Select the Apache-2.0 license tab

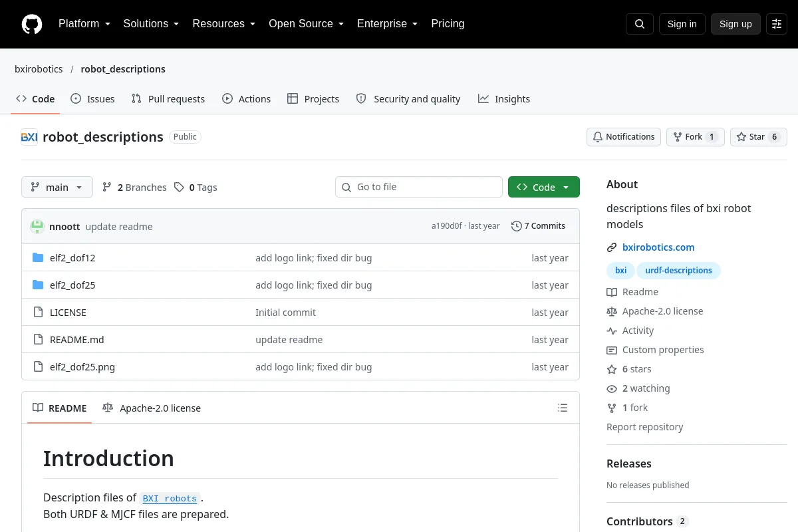pyautogui.click(x=152, y=408)
